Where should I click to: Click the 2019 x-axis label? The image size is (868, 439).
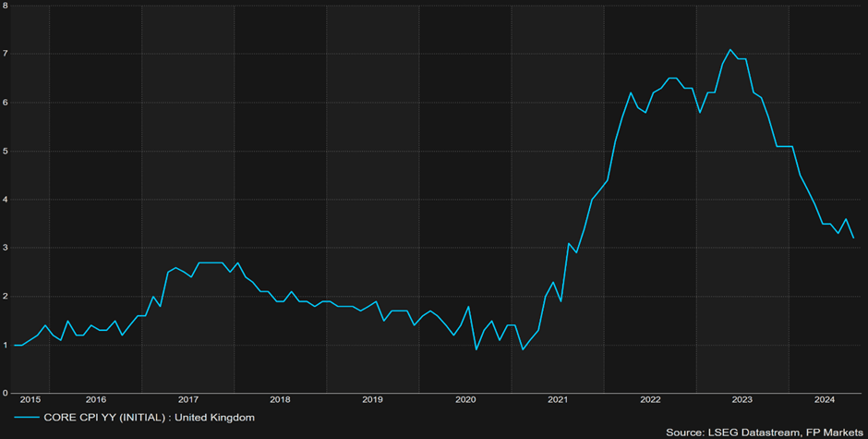[x=372, y=399]
